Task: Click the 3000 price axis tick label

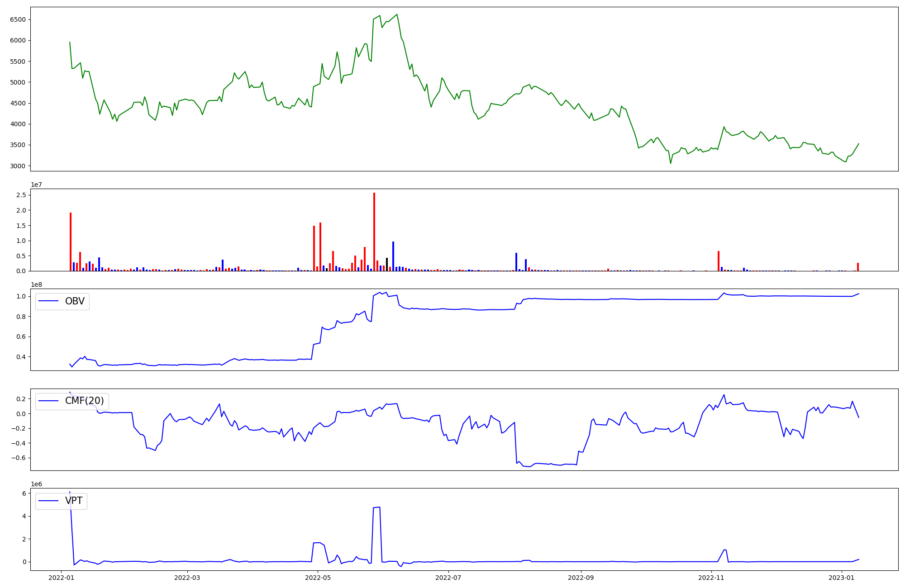Action: [18, 166]
